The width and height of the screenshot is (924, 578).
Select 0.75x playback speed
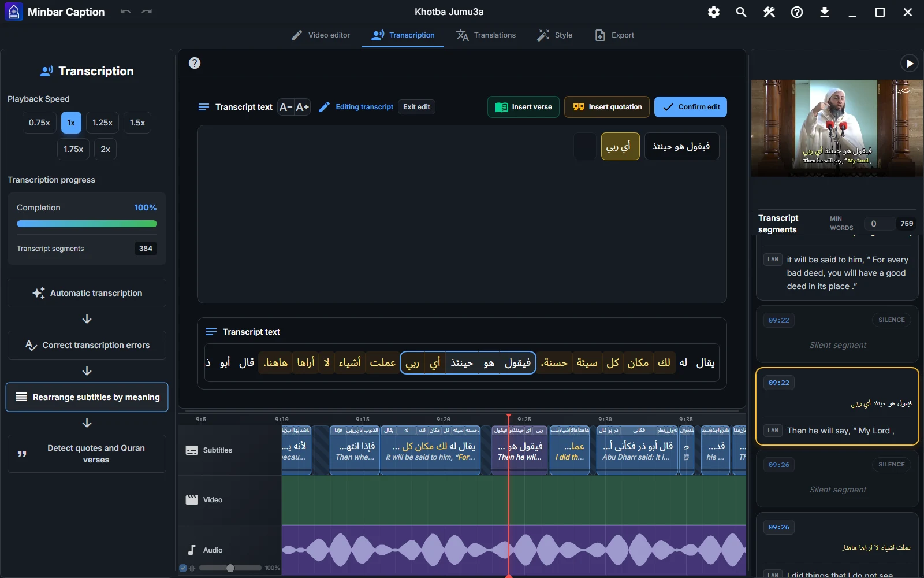tap(39, 123)
